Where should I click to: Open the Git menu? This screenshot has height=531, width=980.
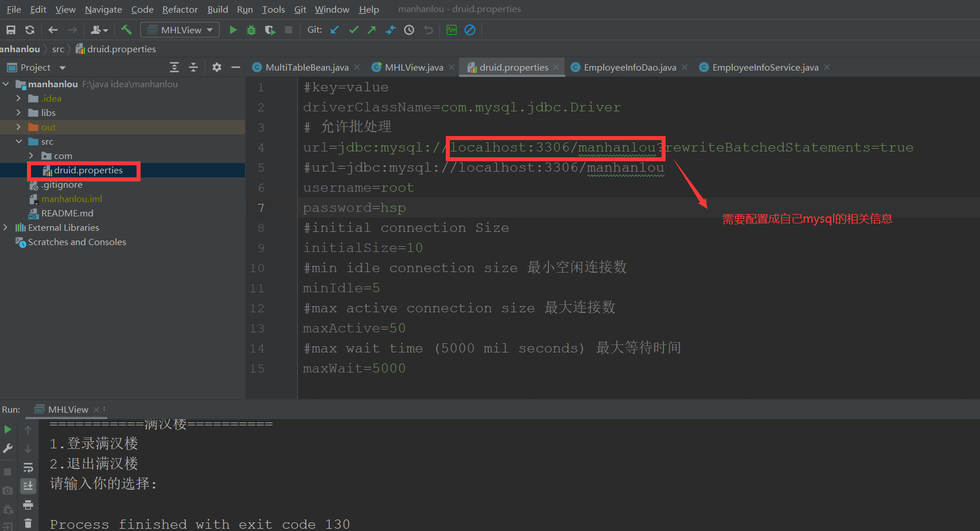coord(300,9)
